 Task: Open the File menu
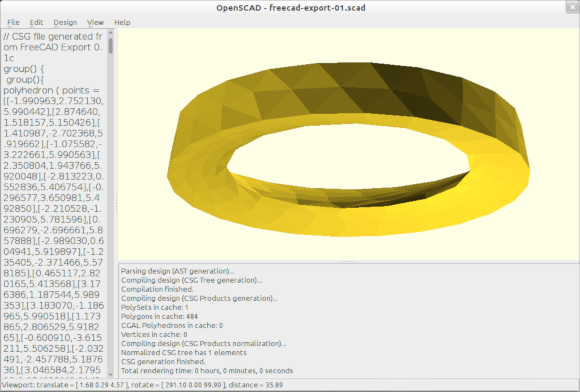click(13, 22)
